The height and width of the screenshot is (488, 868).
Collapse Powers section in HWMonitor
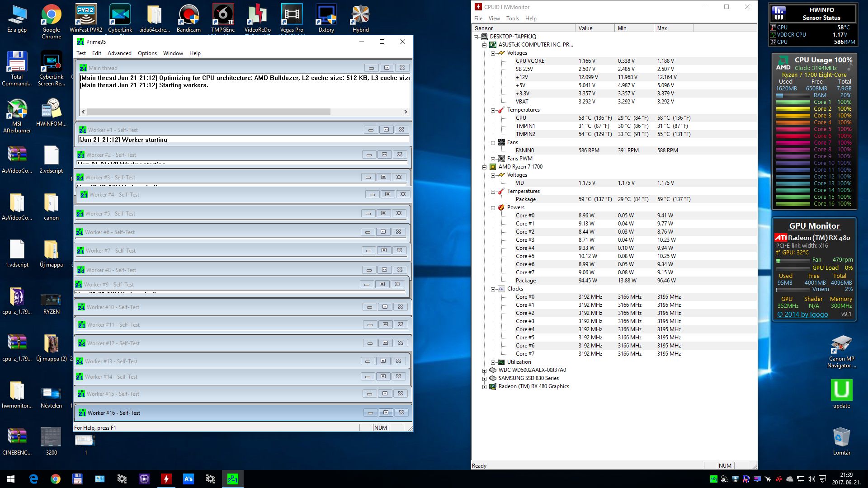(x=493, y=207)
